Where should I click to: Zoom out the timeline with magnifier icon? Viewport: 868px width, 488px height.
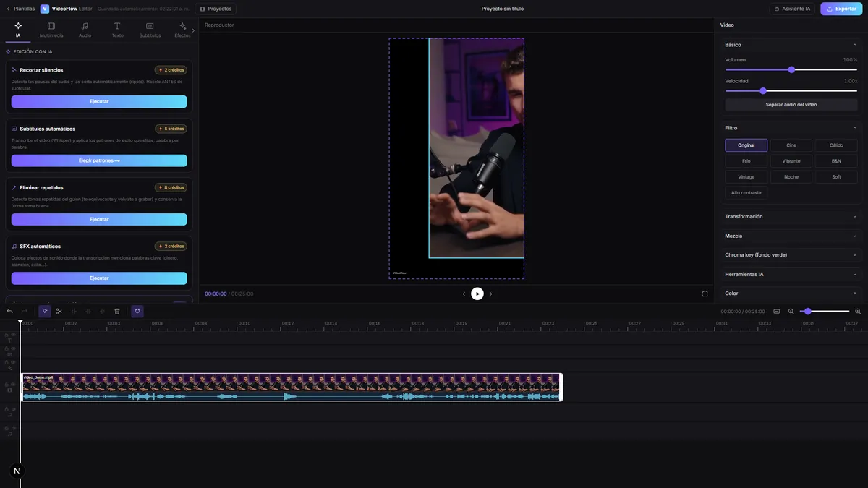point(791,311)
